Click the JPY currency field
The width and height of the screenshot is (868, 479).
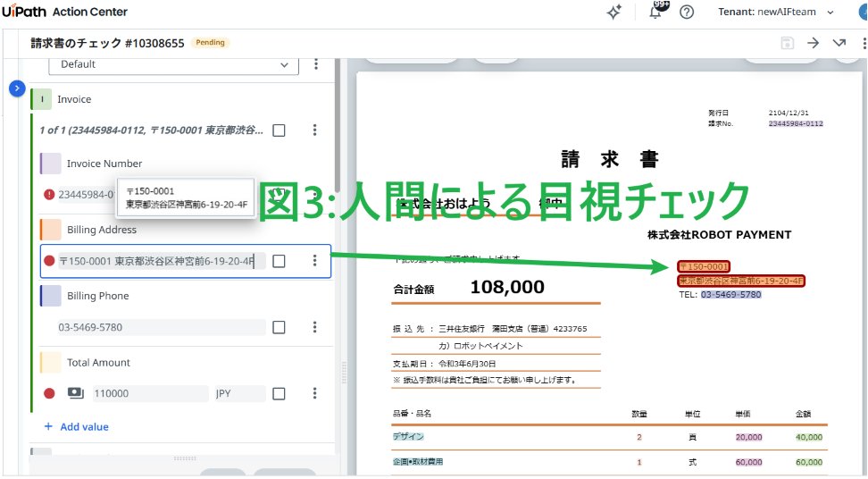click(x=239, y=394)
